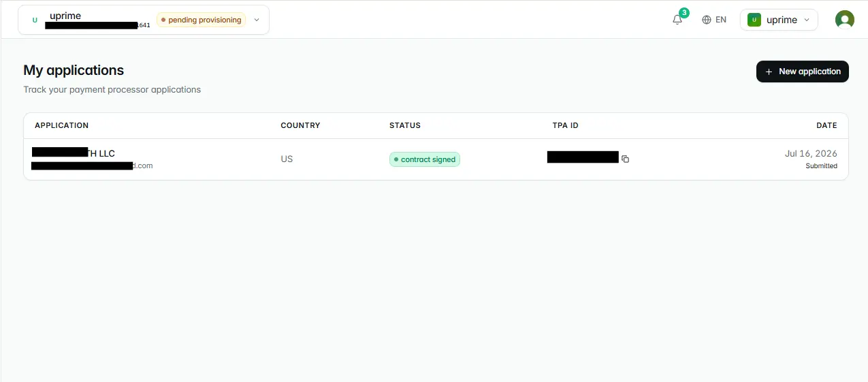Open the notifications bell icon
The height and width of the screenshot is (382, 868).
677,20
